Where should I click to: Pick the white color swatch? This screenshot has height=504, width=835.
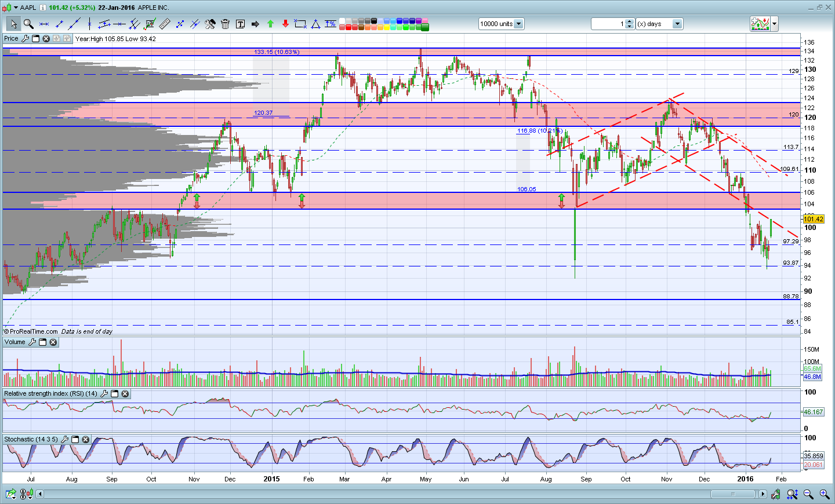(342, 21)
